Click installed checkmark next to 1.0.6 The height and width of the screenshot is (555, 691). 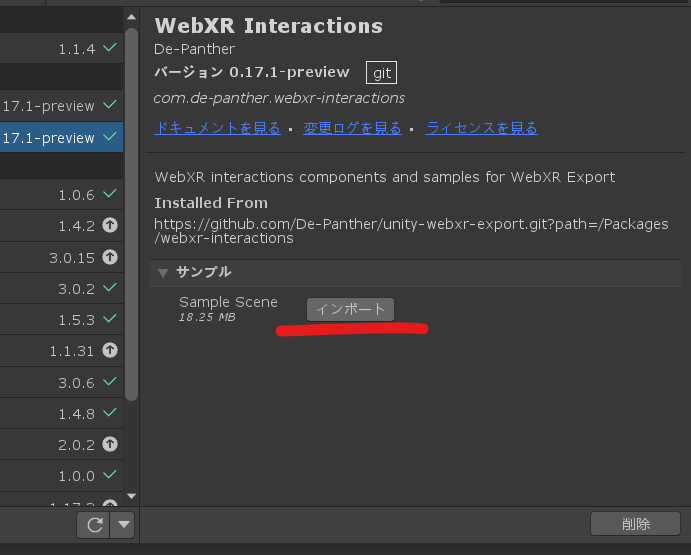[x=110, y=193]
